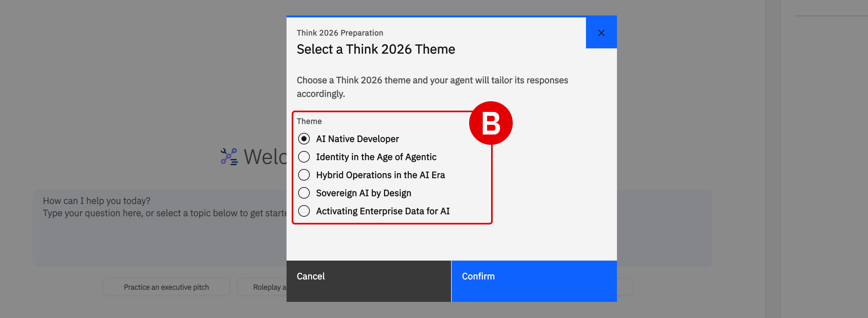Screen dimensions: 868x318
Task: Click the Select a Think 2026 Theme heading
Action: (x=376, y=49)
